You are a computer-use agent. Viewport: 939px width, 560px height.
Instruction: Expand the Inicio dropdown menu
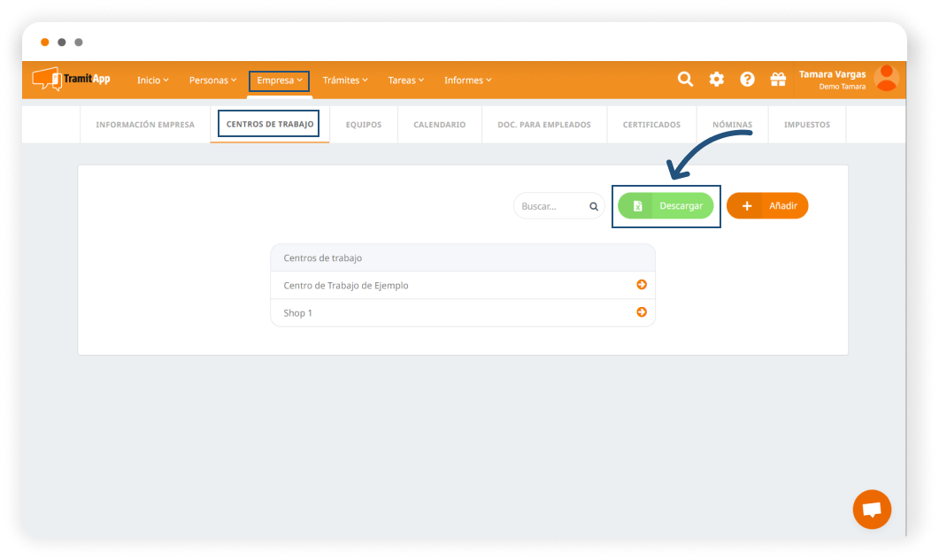(152, 81)
